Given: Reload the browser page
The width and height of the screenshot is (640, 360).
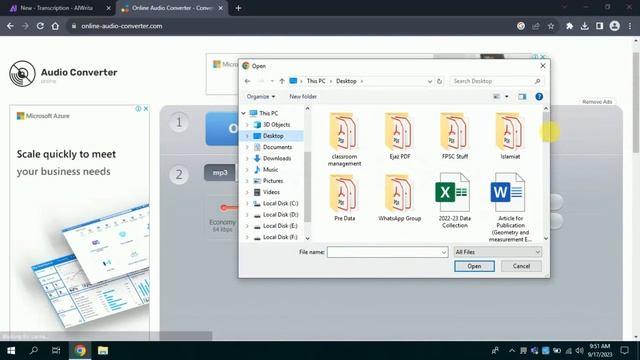Looking at the screenshot, I should [40, 26].
